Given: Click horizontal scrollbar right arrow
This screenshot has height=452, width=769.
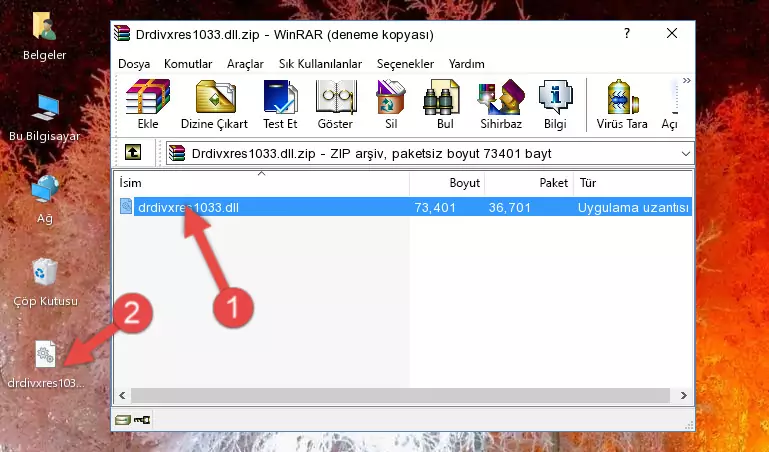Looking at the screenshot, I should tap(684, 395).
